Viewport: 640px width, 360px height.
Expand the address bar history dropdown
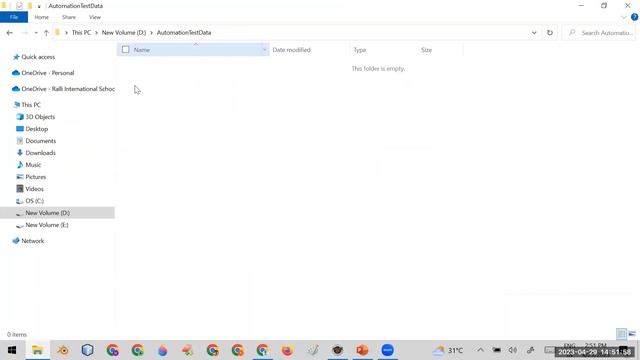pyautogui.click(x=534, y=33)
